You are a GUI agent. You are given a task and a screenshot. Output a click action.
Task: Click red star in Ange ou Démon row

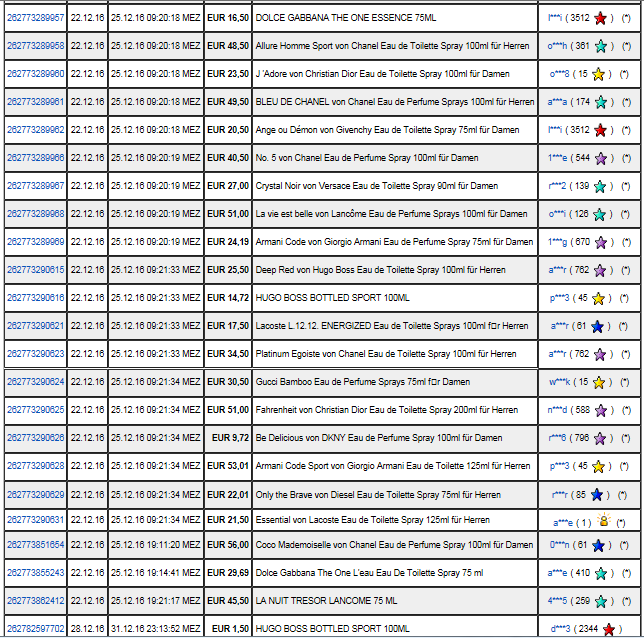[x=600, y=130]
